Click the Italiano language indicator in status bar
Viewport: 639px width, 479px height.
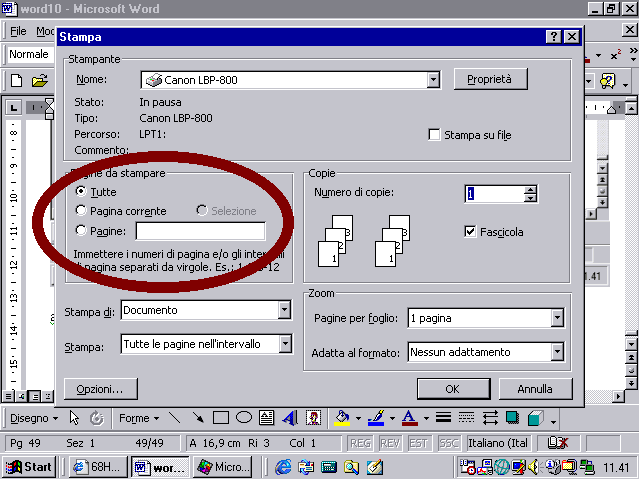pyautogui.click(x=498, y=443)
